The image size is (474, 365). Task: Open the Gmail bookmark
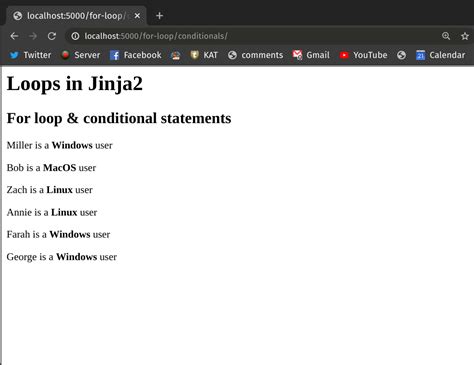[311, 55]
